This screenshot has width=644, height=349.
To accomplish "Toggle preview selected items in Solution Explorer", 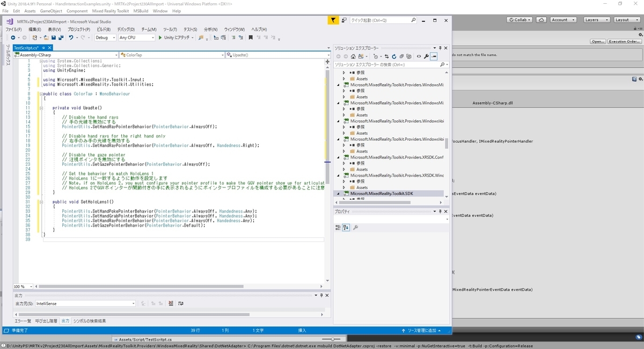I will (x=434, y=56).
